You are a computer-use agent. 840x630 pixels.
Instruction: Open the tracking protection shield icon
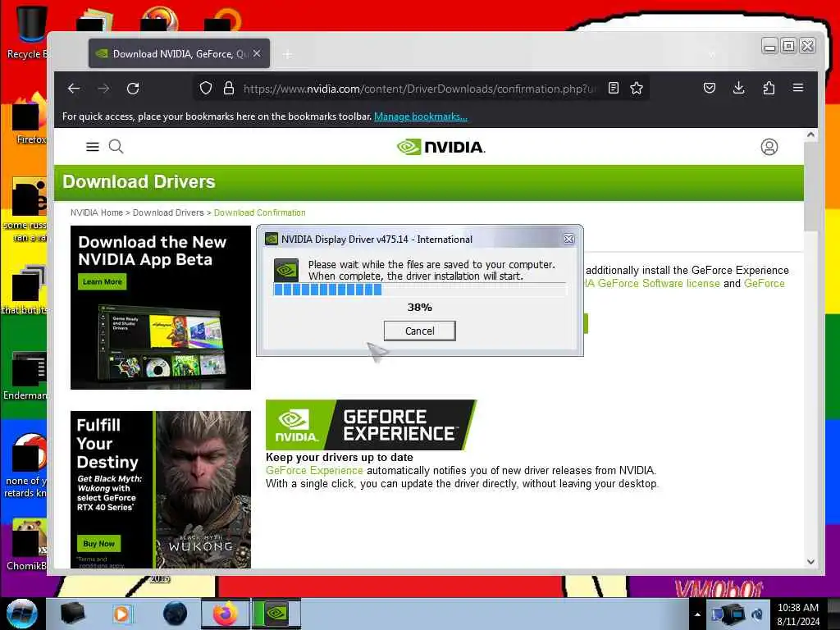[x=206, y=89]
